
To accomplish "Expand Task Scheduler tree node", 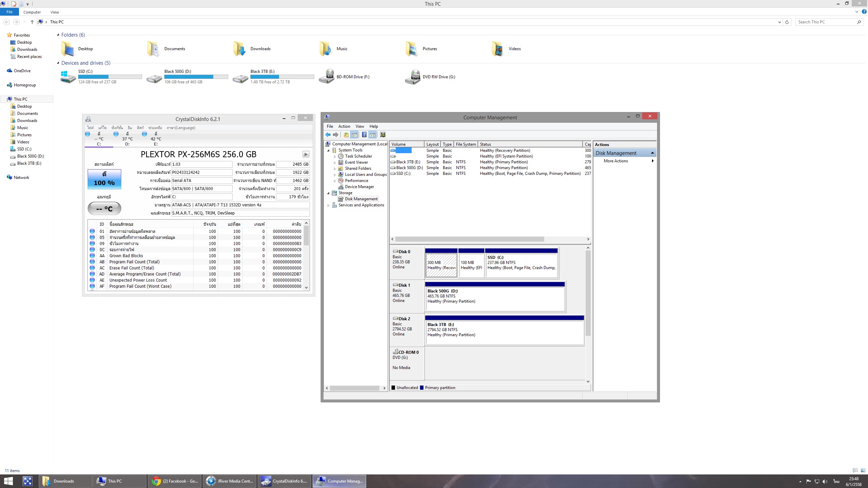I will pyautogui.click(x=335, y=157).
